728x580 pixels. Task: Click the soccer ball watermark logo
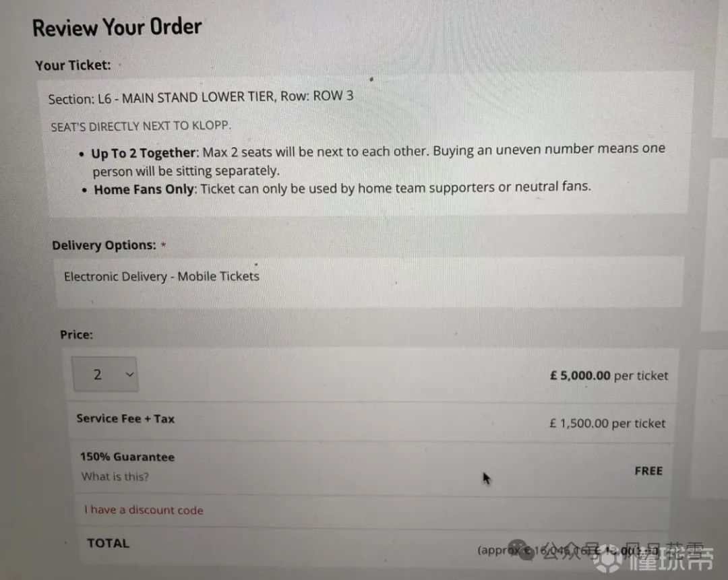608,560
